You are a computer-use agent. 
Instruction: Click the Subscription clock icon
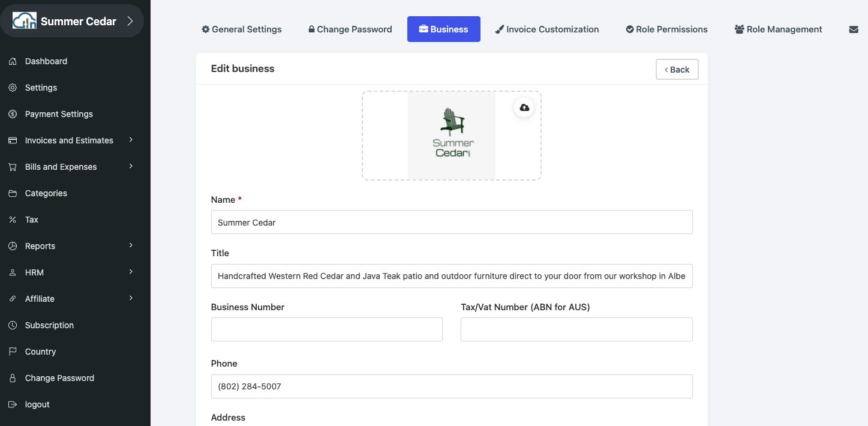tap(13, 325)
